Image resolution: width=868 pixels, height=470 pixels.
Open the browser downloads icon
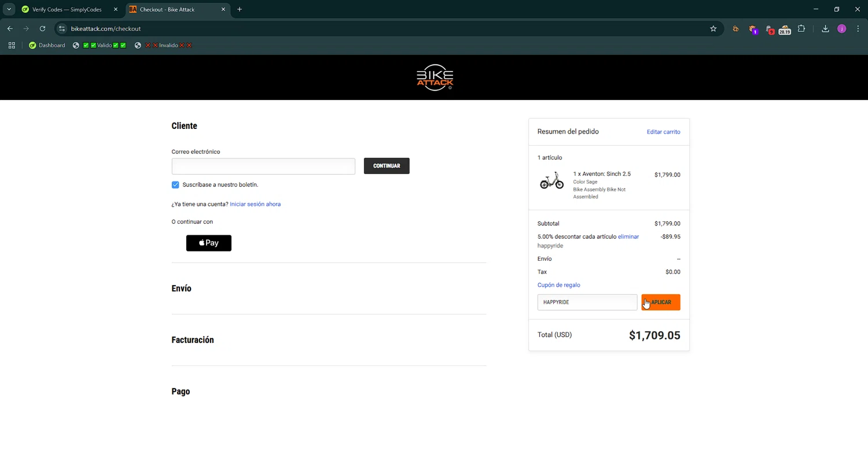[825, 28]
